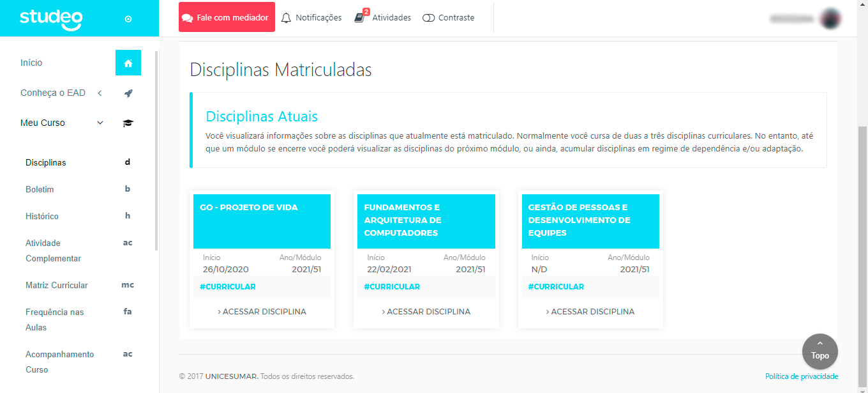
Task: Open Matriz Curricular in the sidebar
Action: [57, 285]
